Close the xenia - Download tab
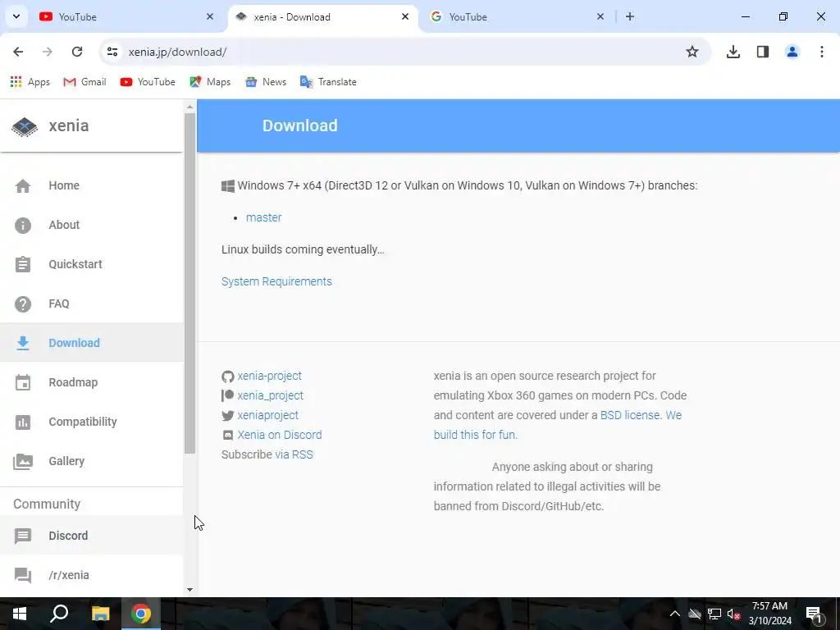 (x=405, y=16)
